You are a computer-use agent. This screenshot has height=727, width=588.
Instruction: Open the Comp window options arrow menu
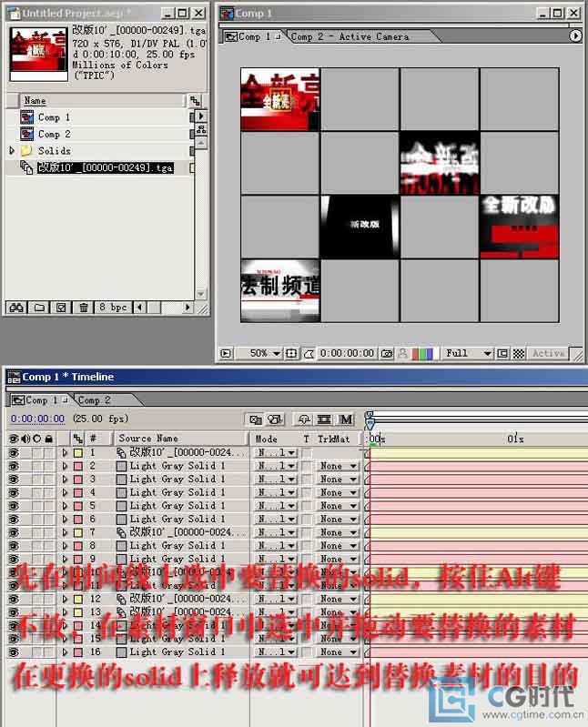click(x=575, y=35)
